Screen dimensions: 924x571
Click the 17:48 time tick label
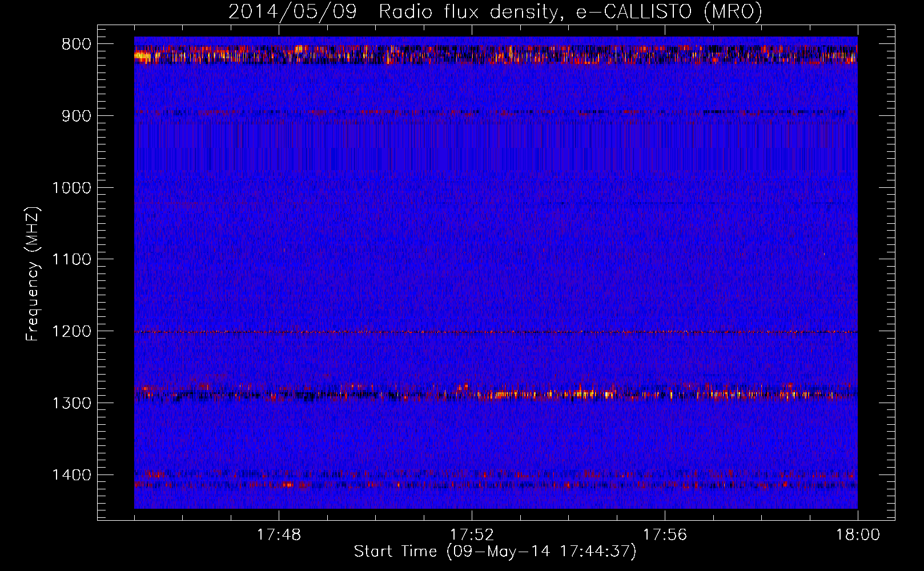[279, 535]
